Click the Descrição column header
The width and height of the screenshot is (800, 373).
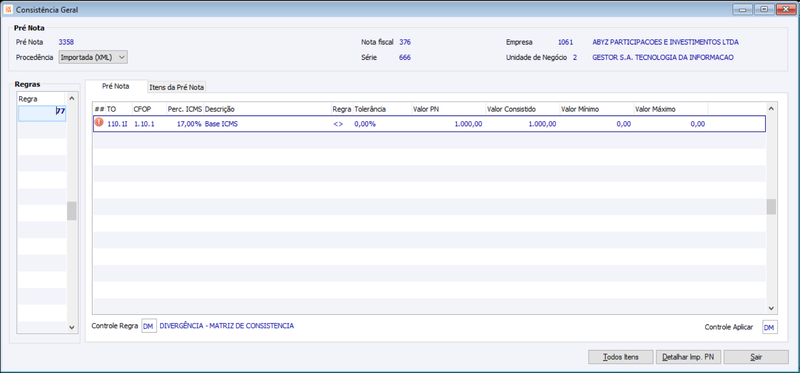267,109
